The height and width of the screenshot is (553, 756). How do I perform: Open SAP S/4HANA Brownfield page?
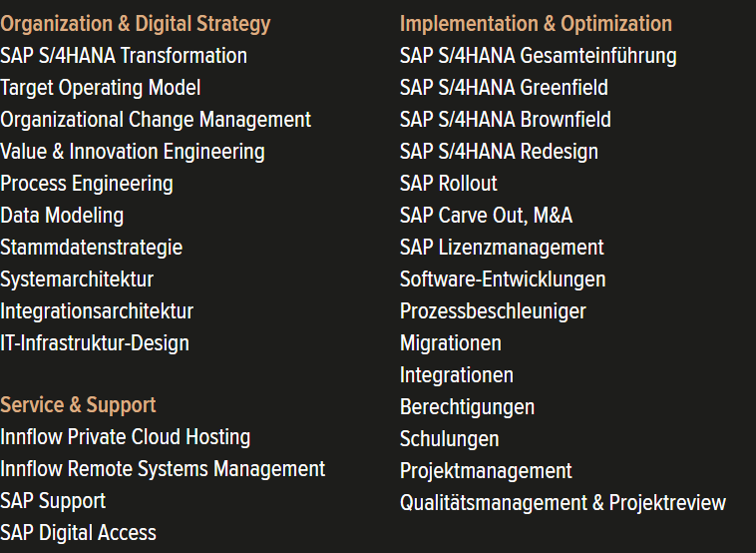tap(506, 120)
